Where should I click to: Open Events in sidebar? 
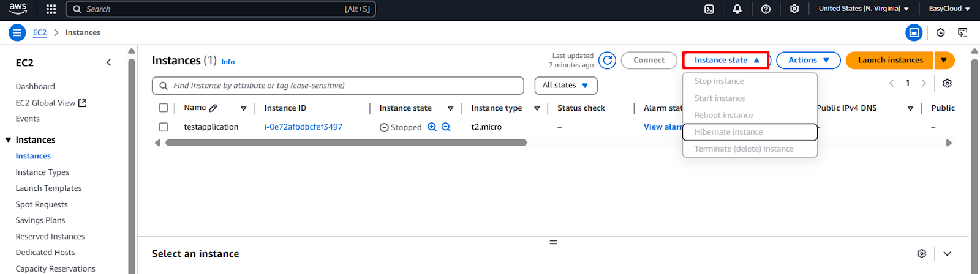coord(28,119)
